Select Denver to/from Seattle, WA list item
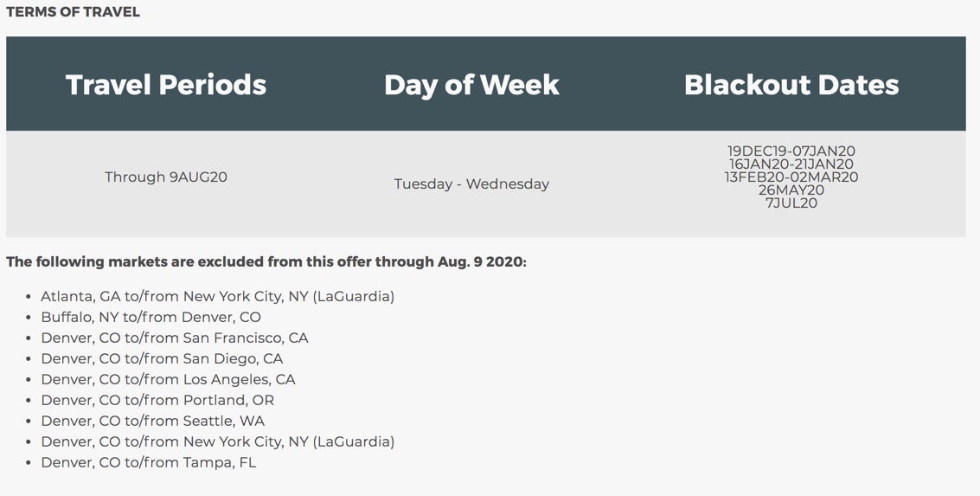 pyautogui.click(x=152, y=421)
